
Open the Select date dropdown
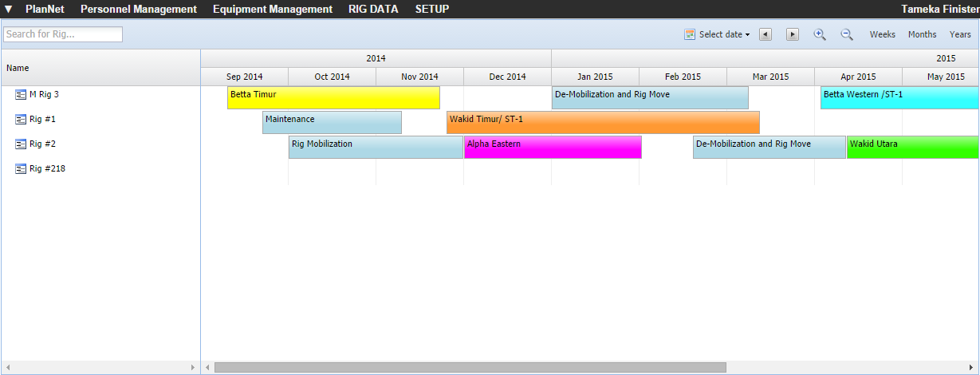pos(718,34)
